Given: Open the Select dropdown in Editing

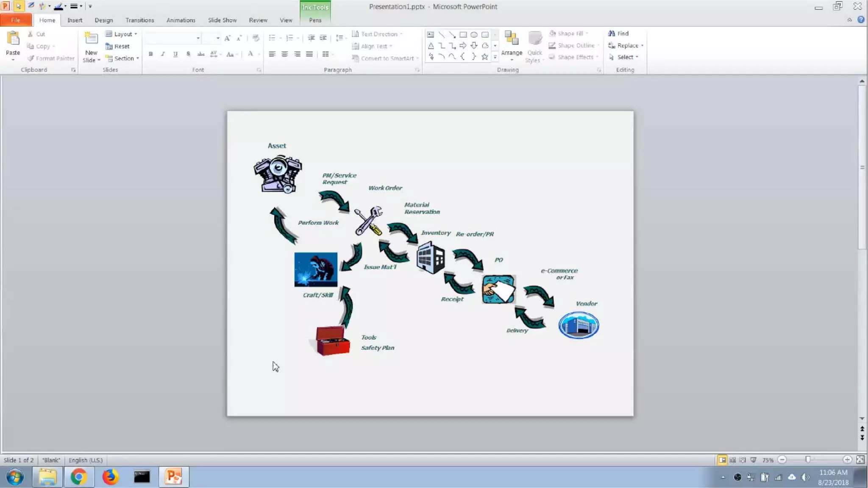Looking at the screenshot, I should (625, 57).
